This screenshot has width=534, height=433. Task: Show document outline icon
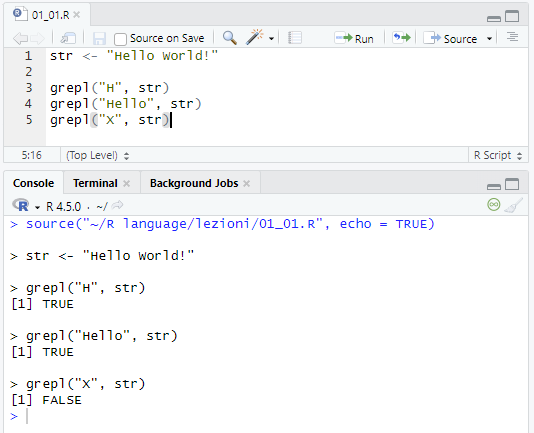point(512,37)
